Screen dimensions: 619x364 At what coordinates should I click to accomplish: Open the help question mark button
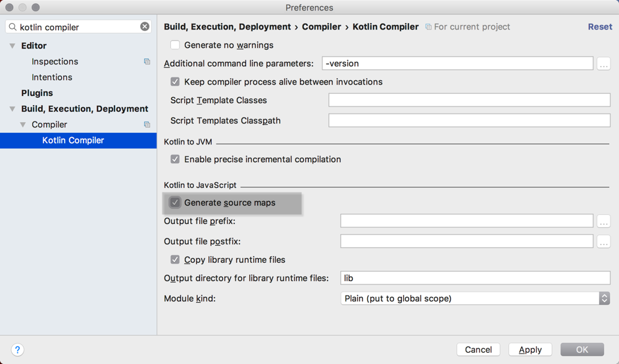tap(17, 350)
